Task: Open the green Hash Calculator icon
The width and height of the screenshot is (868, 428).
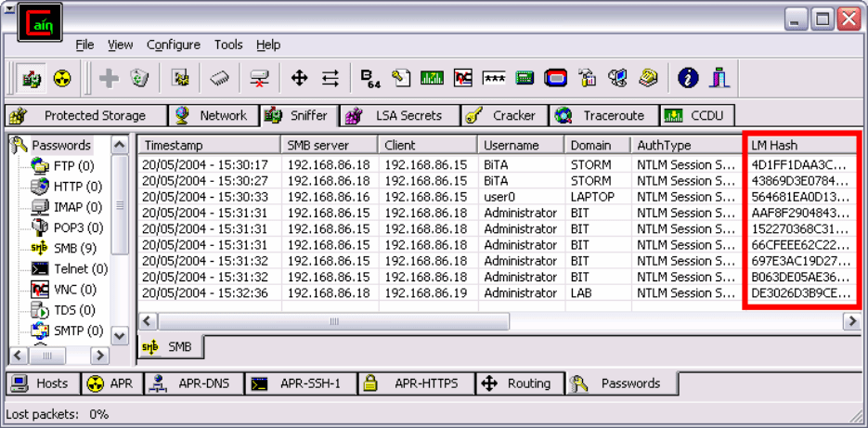Action: tap(524, 78)
